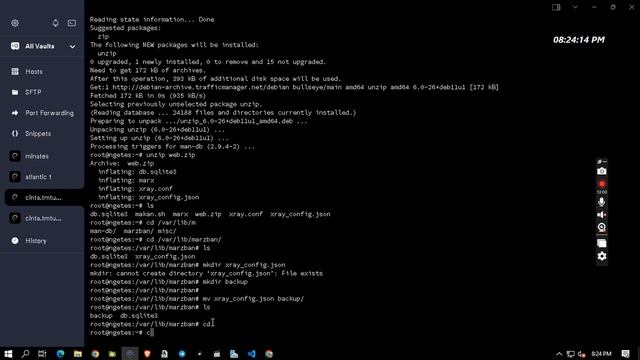Screen dimensions: 640x360
Task: Toggle the side panel icon in title bar
Action: [x=556, y=7]
